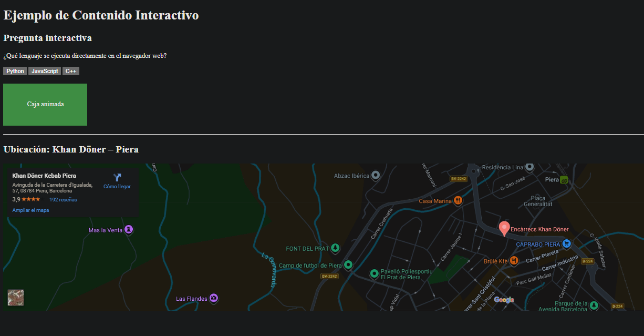Open the 192 reseñas link
Viewport: 644px width, 336px height.
(63, 200)
